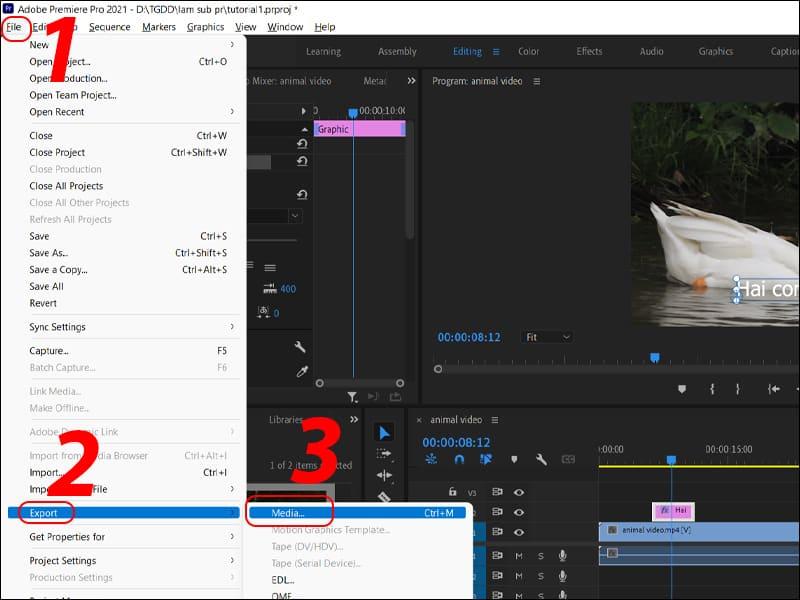Select the Ripple Edit tool
The width and height of the screenshot is (800, 600).
point(384,473)
